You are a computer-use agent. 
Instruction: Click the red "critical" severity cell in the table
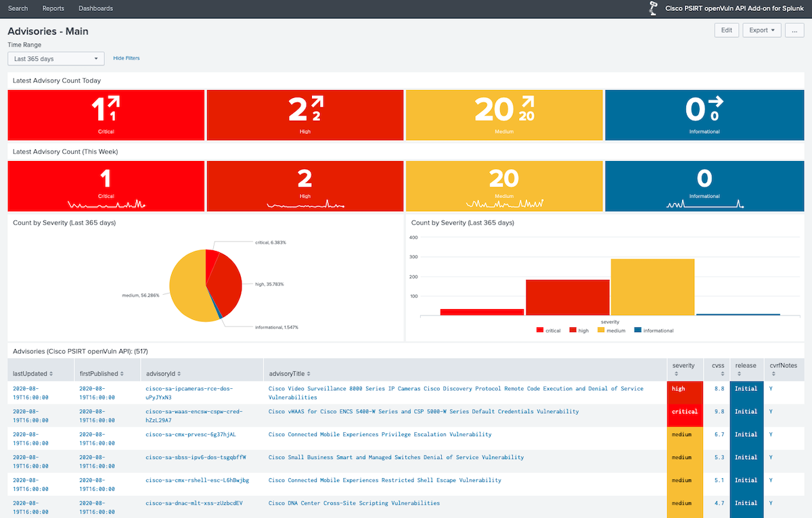coord(685,416)
